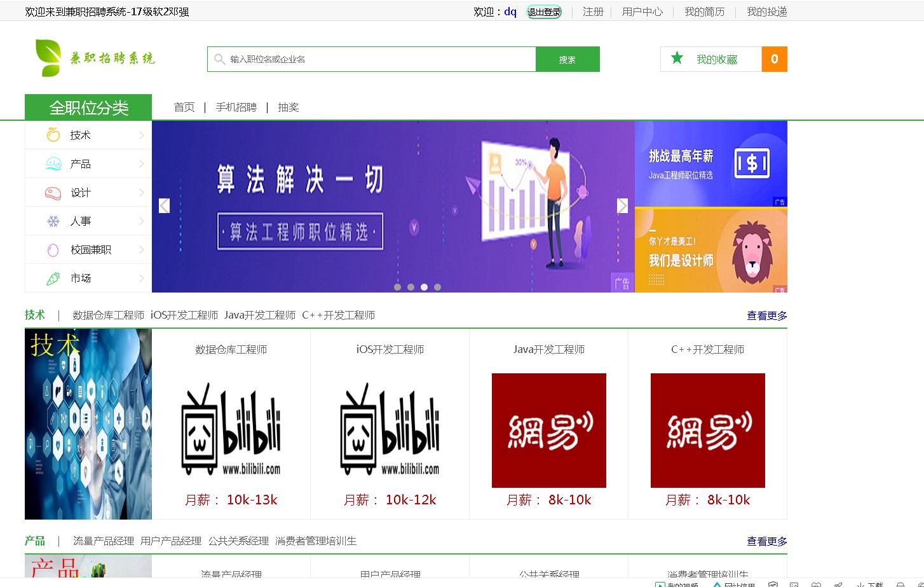Click the magnifier icon in the search bar

[219, 59]
